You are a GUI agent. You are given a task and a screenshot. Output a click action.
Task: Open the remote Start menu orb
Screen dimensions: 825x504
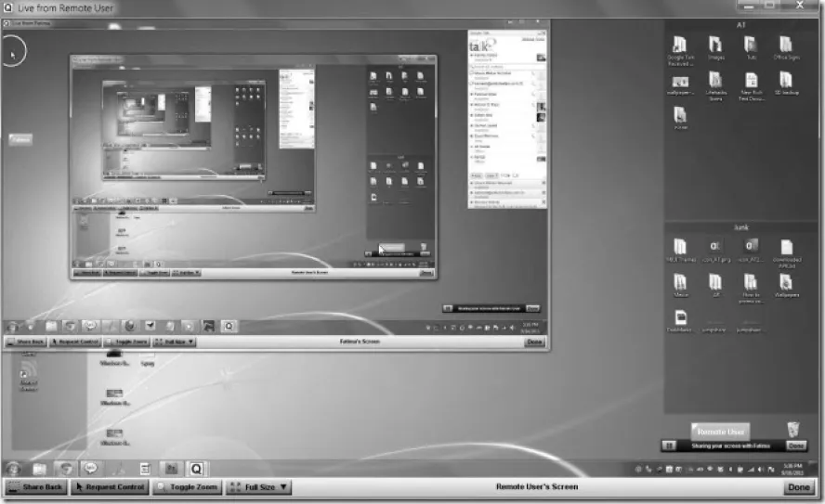point(14,469)
